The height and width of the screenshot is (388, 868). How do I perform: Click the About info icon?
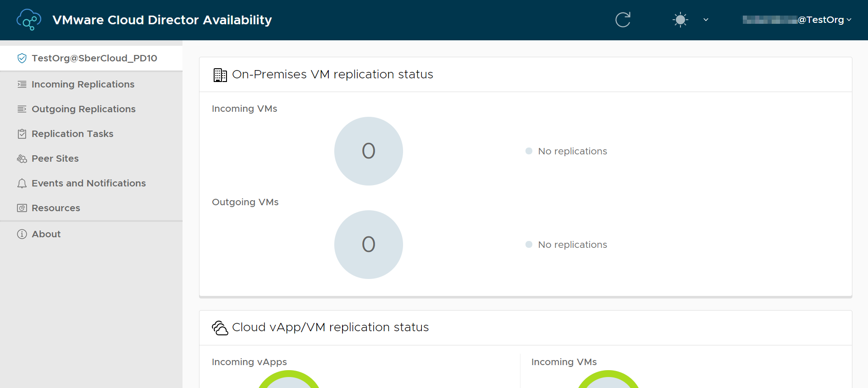click(x=22, y=234)
